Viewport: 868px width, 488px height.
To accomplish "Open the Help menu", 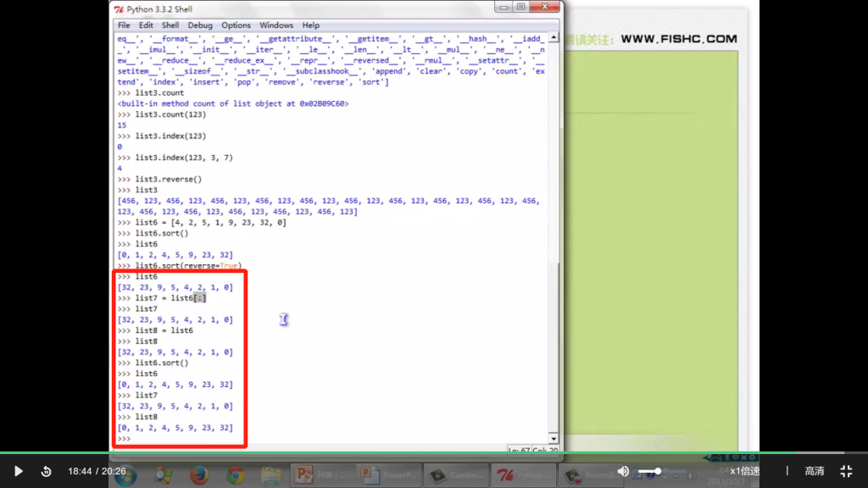I will [x=311, y=25].
